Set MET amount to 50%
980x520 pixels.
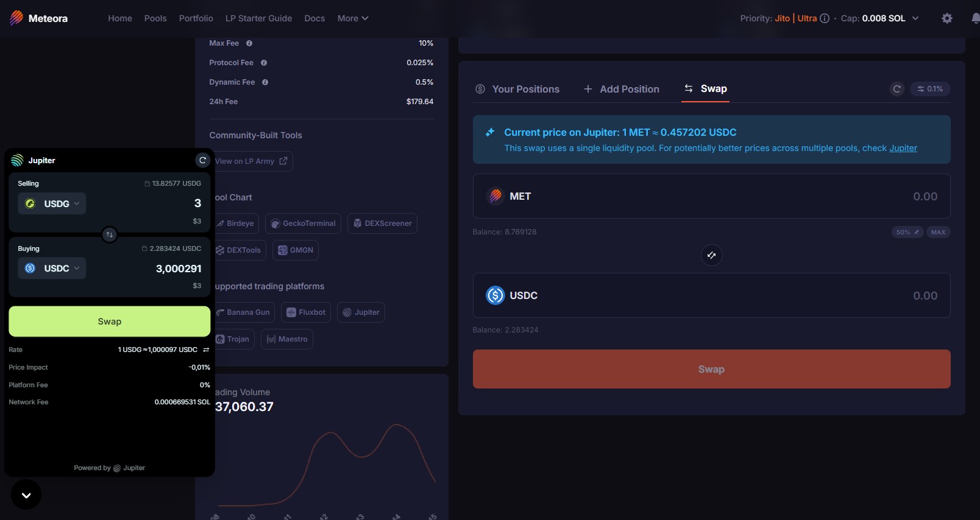click(x=907, y=232)
